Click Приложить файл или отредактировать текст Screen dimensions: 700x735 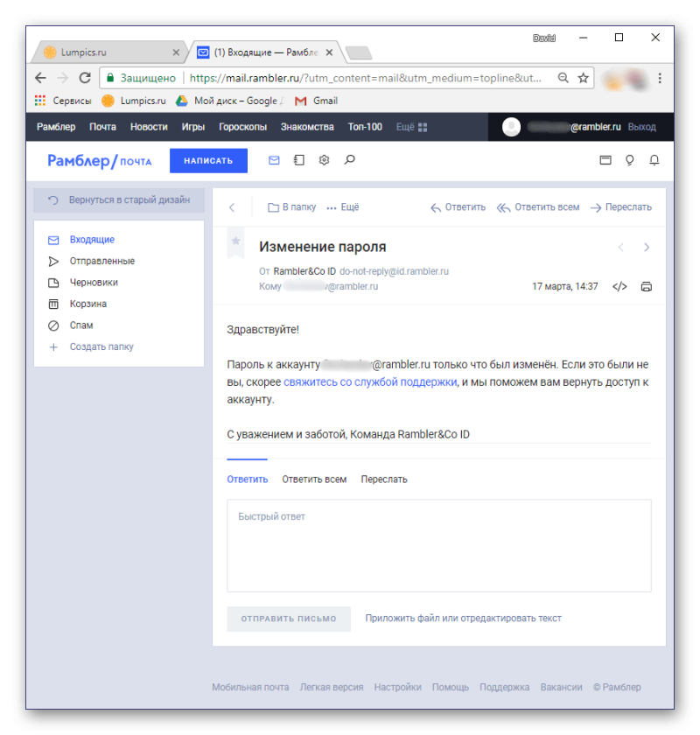[463, 619]
